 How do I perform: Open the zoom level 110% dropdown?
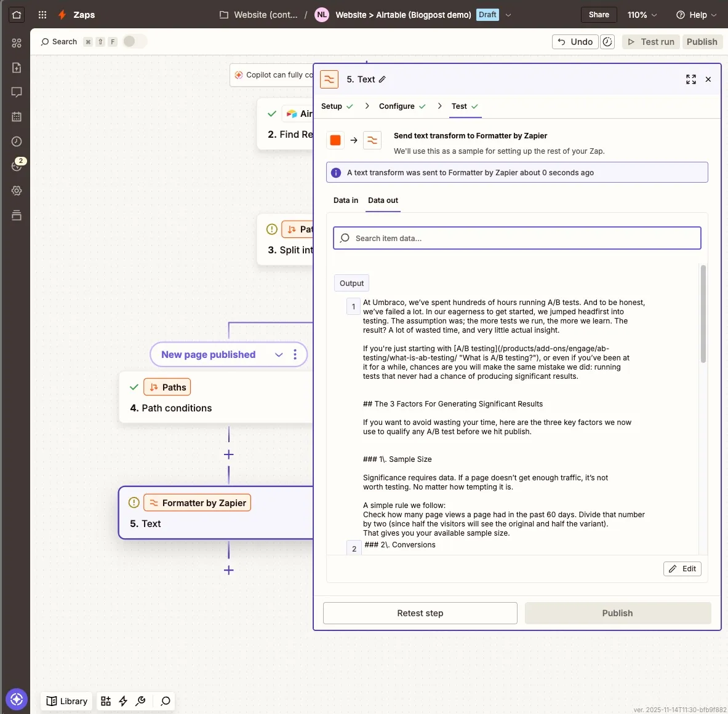point(642,14)
